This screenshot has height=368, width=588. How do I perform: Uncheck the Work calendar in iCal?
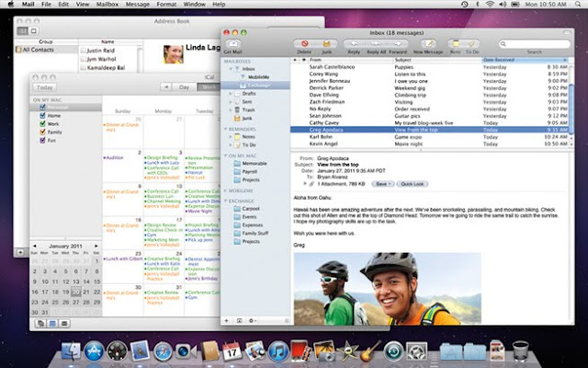pyautogui.click(x=42, y=124)
